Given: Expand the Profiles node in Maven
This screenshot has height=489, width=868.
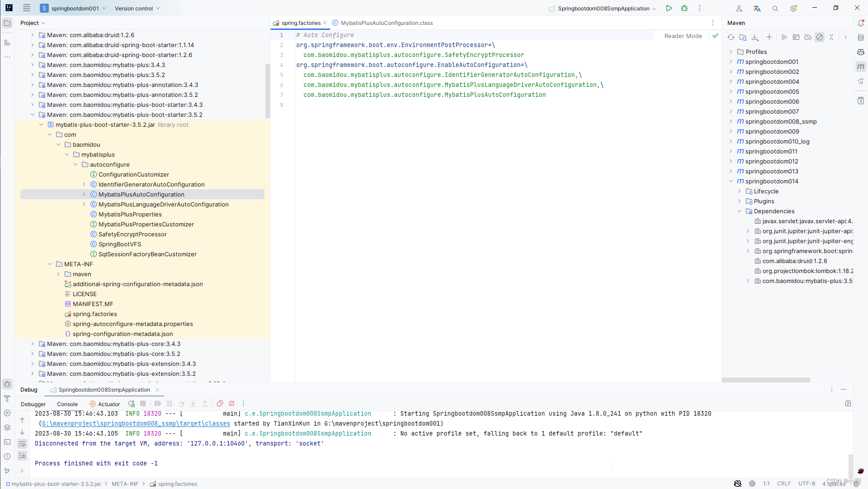Looking at the screenshot, I should tap(731, 52).
